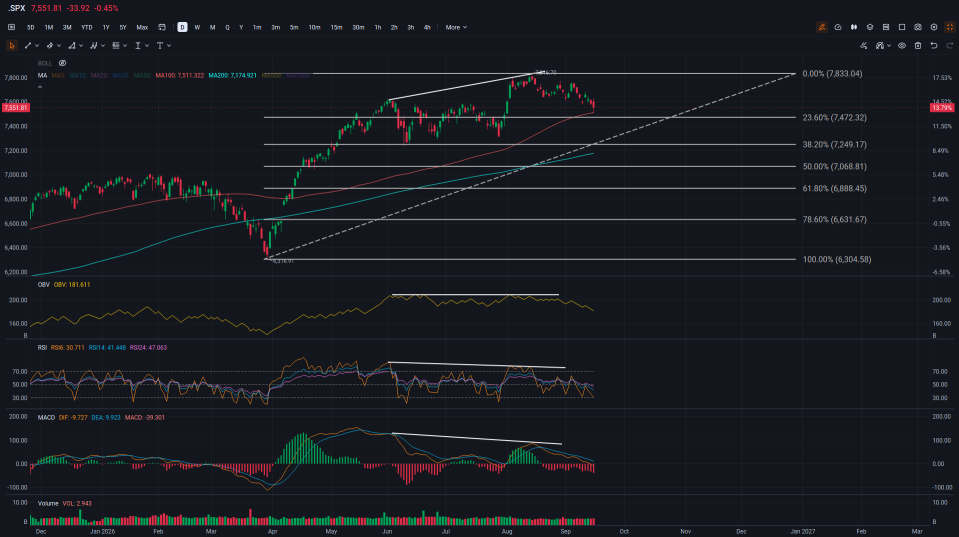Click the RSI indicator label
This screenshot has height=537, width=959.
point(42,347)
